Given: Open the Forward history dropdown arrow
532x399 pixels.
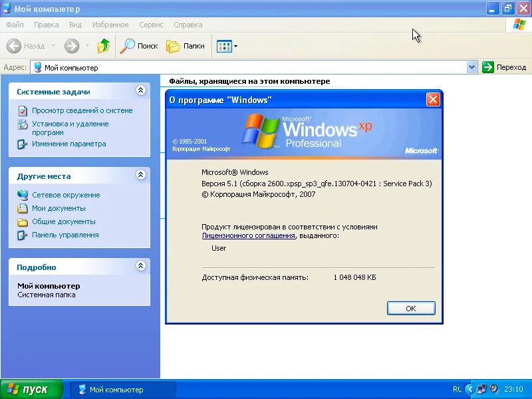Looking at the screenshot, I should click(87, 46).
